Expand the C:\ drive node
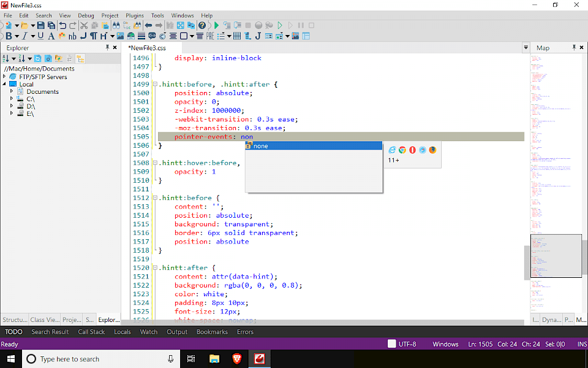The image size is (588, 368). point(11,99)
